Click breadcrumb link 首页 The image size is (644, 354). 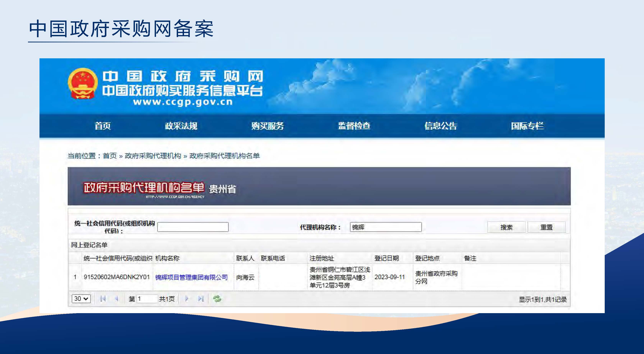pos(110,156)
